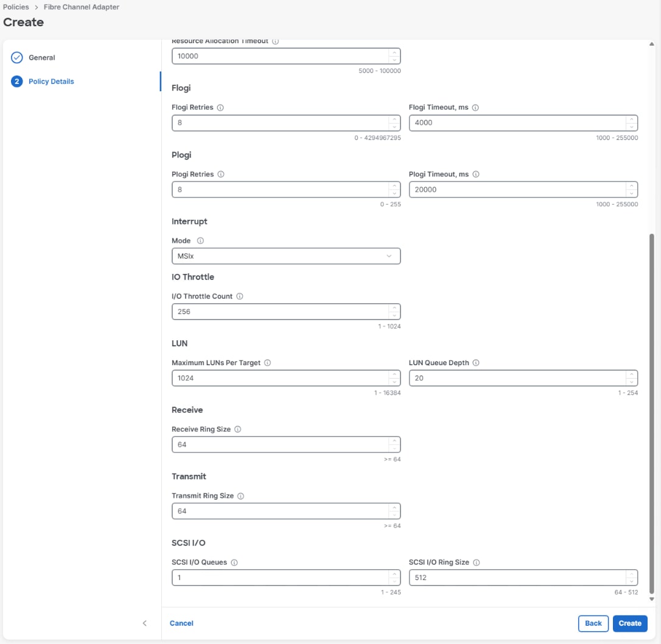Focus the Plogi Retries field
Screen dimensions: 661x644
pos(286,190)
